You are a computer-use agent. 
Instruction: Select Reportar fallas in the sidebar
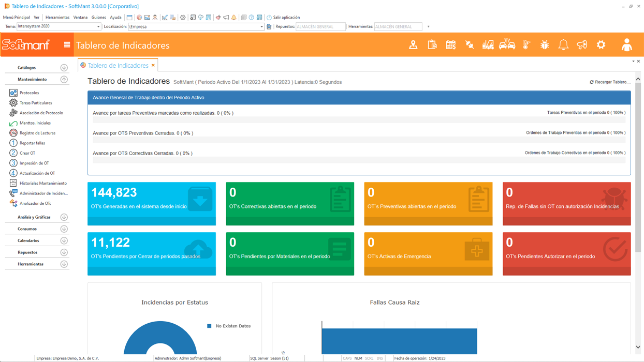tap(32, 143)
